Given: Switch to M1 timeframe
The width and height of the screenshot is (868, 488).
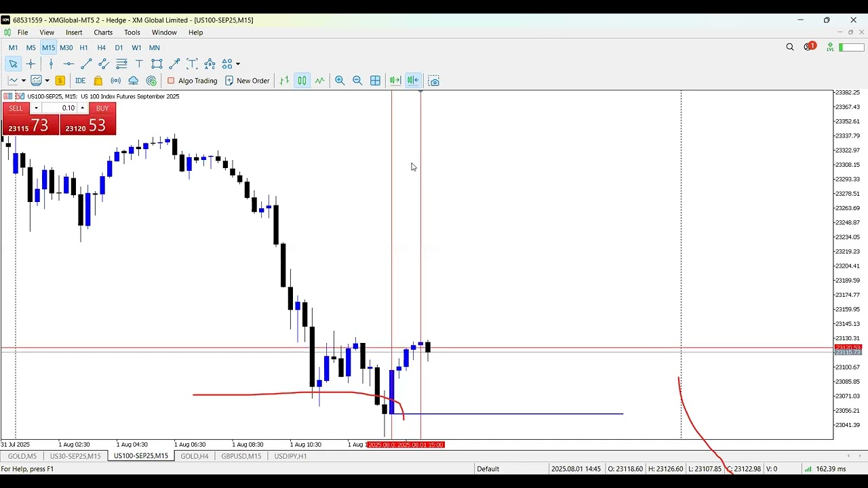Looking at the screenshot, I should [x=13, y=47].
